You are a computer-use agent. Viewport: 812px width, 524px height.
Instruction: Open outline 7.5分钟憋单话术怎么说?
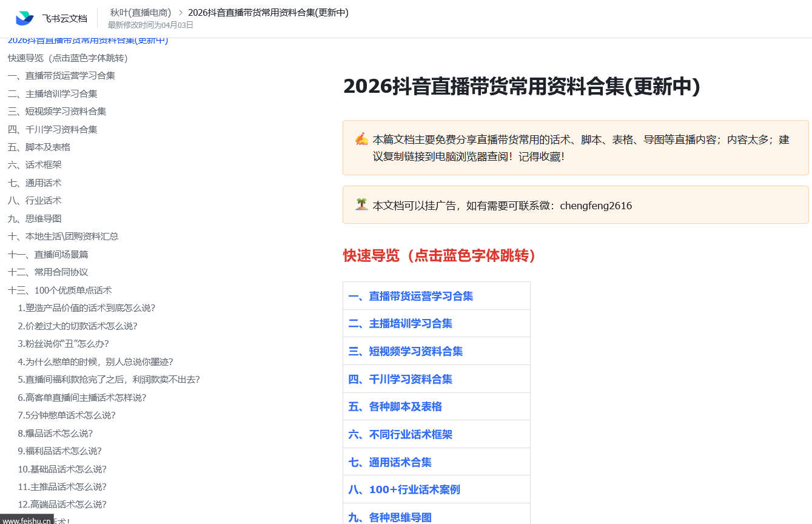67,415
